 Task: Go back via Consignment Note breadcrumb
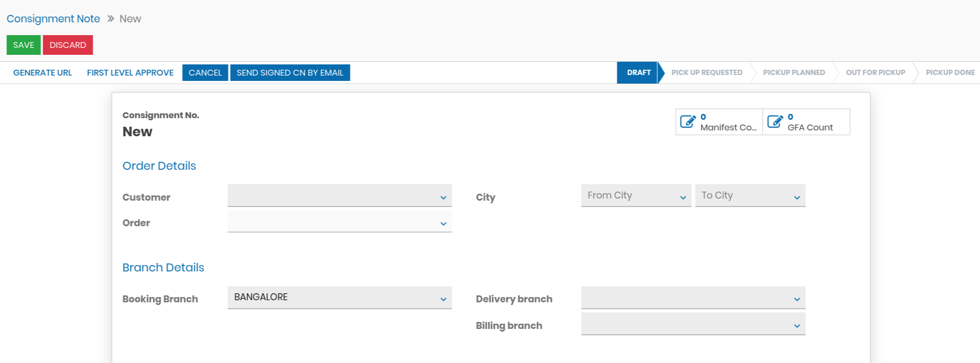click(53, 19)
